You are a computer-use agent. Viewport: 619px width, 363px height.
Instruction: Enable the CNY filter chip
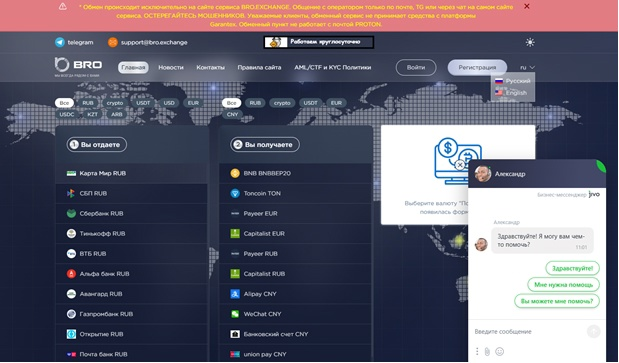click(233, 114)
